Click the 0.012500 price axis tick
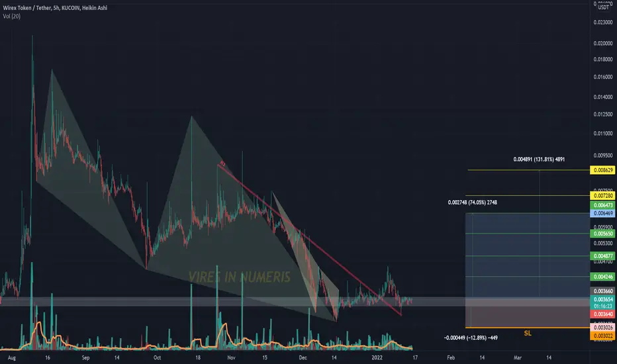 pos(603,114)
